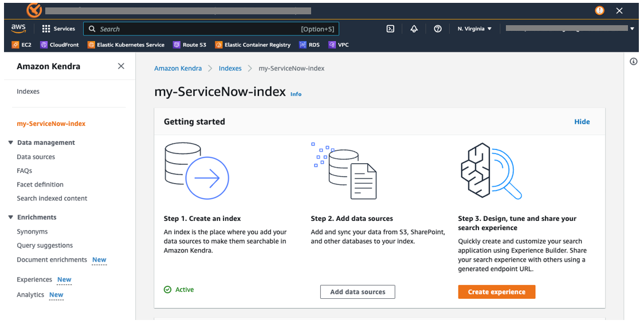Click the green Active status checkmark
Viewport: 644px width, 328px height.
coord(167,290)
